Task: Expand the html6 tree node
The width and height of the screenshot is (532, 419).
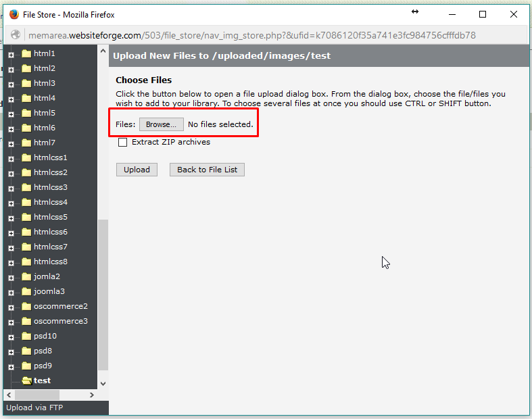Action: [11, 129]
